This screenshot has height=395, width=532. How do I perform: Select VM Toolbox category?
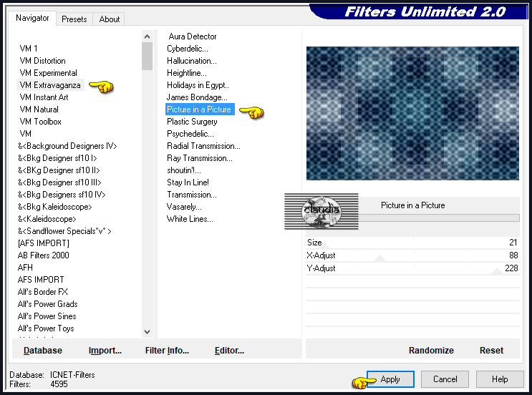point(40,122)
